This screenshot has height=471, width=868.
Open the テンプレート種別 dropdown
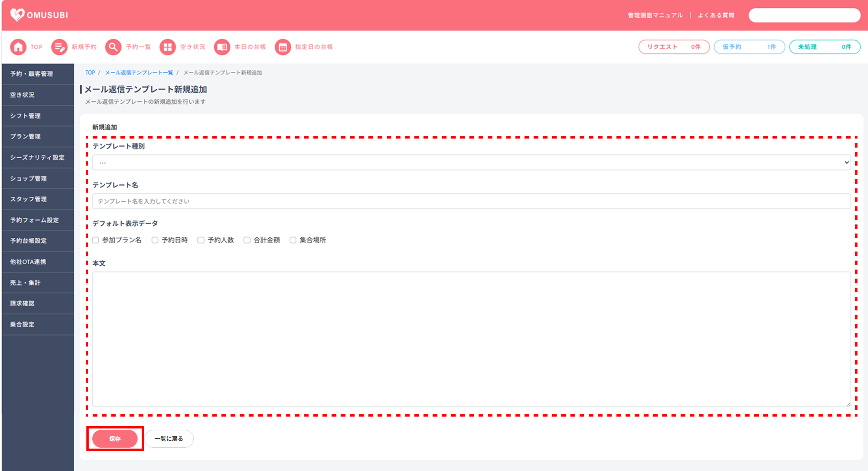[x=471, y=162]
